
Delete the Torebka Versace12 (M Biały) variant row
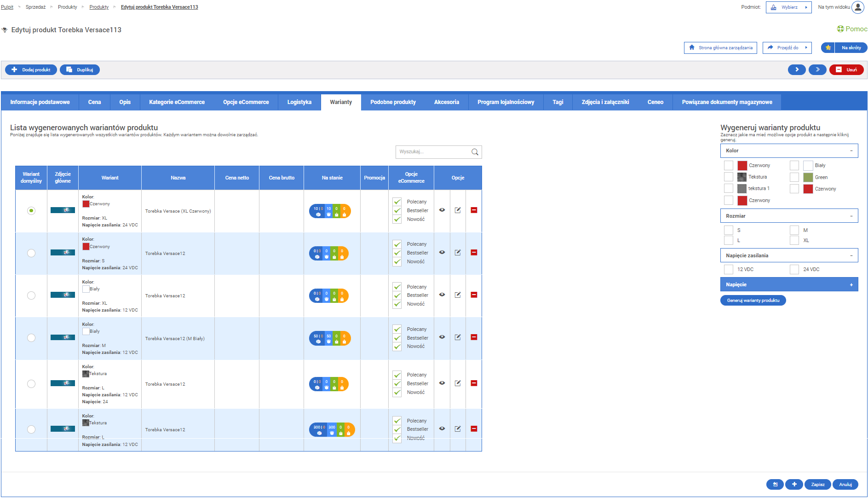point(474,337)
